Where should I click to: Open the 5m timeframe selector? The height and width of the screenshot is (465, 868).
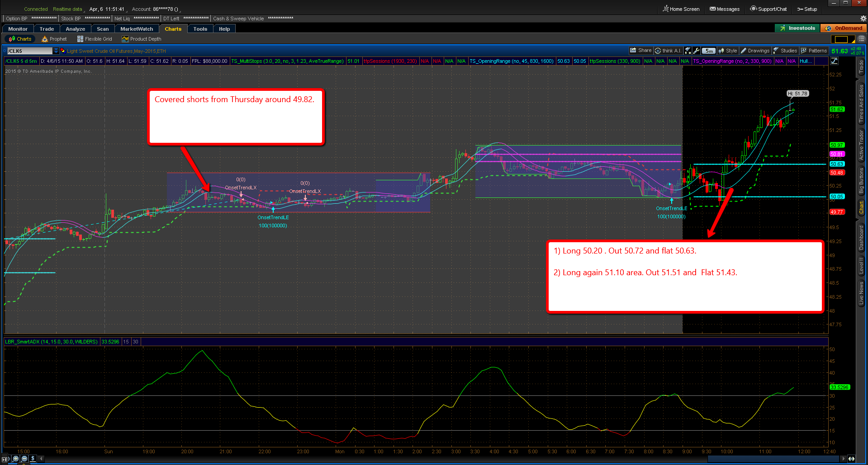(x=709, y=51)
